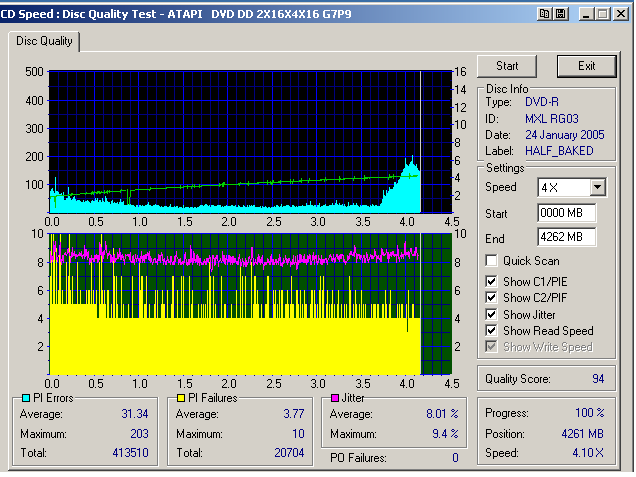
Task: Close the Disc Quality Test window
Action: pos(621,14)
